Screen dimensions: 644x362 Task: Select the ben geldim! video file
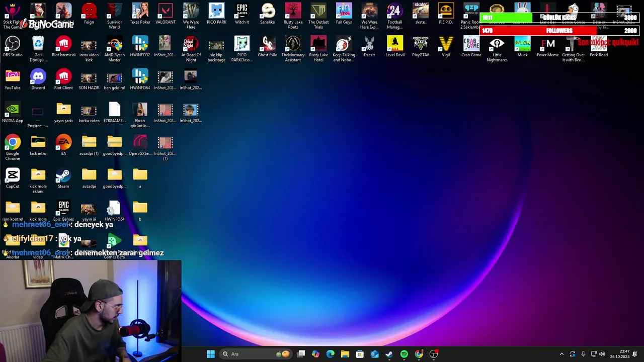coord(115,80)
